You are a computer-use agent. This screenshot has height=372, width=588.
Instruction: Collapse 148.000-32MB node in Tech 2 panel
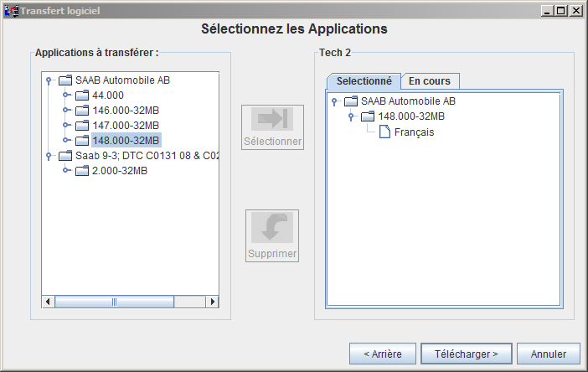click(x=351, y=116)
